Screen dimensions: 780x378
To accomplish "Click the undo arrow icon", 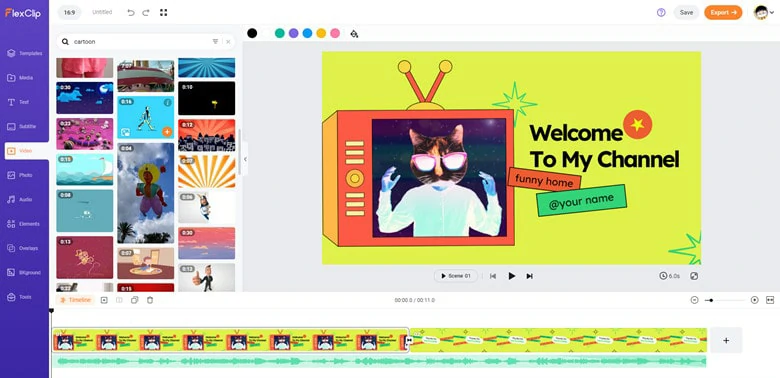I will 131,12.
